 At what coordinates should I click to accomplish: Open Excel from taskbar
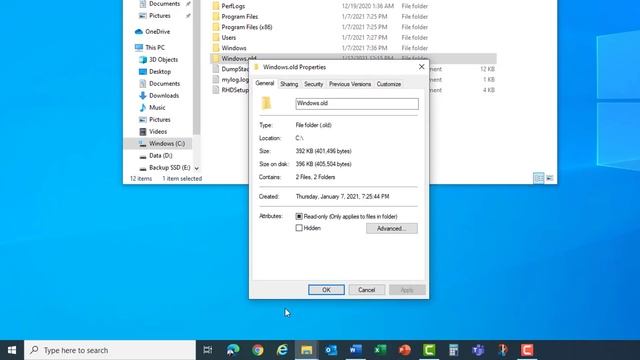point(380,350)
